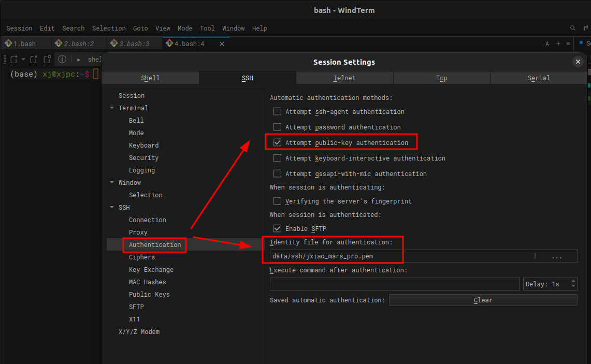Click the duplicate-session icon in the toolbar

[47, 59]
